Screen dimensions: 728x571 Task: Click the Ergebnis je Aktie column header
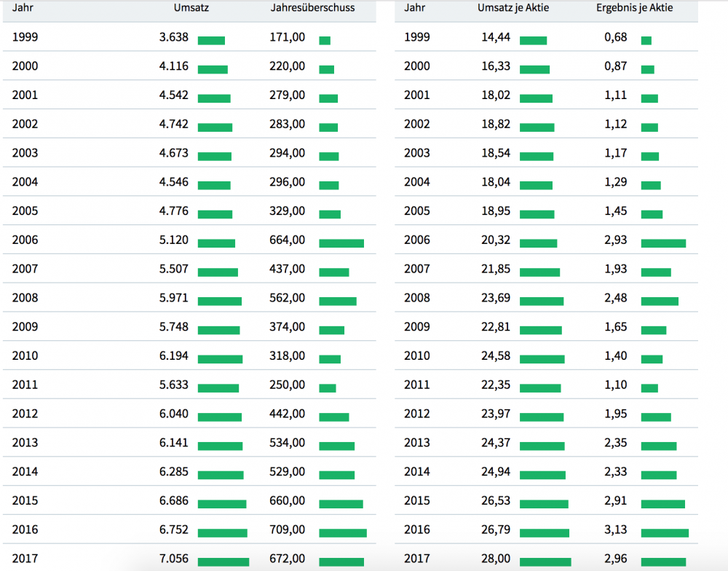coord(634,7)
